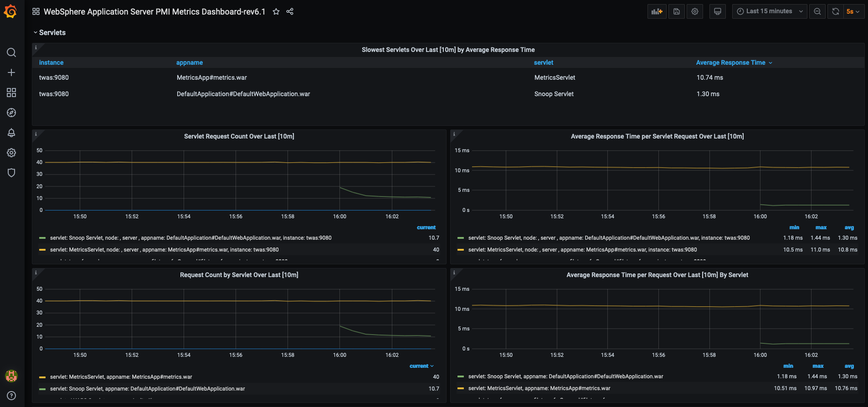Share the dashboard via share icon
The image size is (868, 407).
point(290,11)
